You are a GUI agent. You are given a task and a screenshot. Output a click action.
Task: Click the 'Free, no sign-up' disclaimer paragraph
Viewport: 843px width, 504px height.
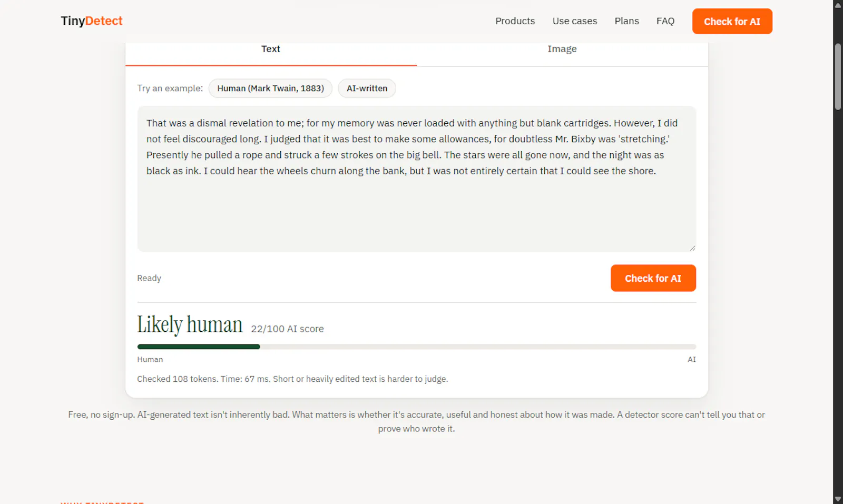[x=416, y=421]
